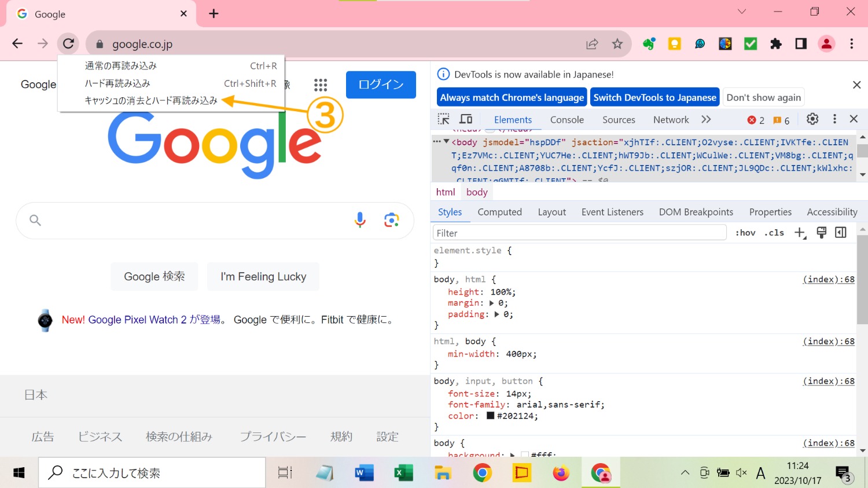The width and height of the screenshot is (868, 488).
Task: Open the Evernote elephant extension
Action: point(649,43)
